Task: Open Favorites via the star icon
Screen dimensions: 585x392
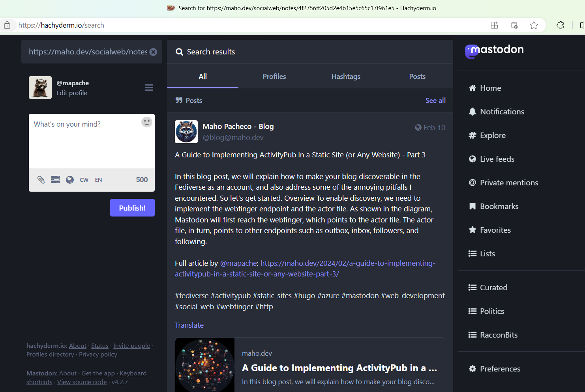Action: 472,230
